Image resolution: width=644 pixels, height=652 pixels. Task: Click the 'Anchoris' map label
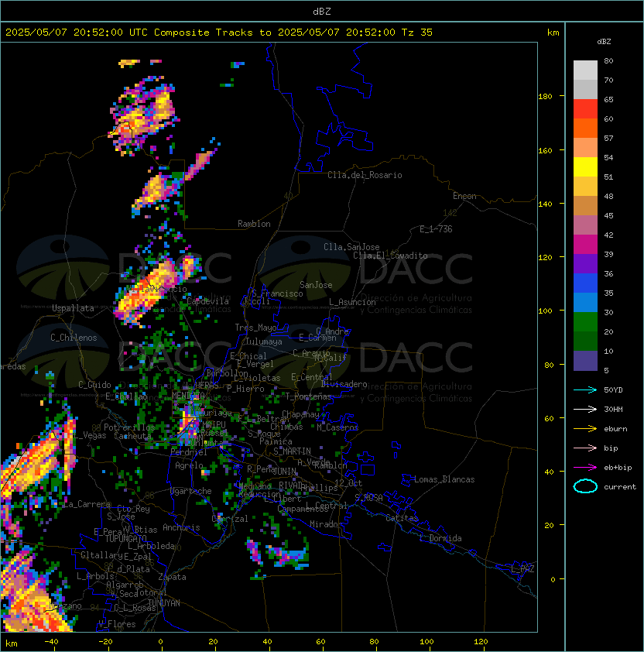point(181,527)
